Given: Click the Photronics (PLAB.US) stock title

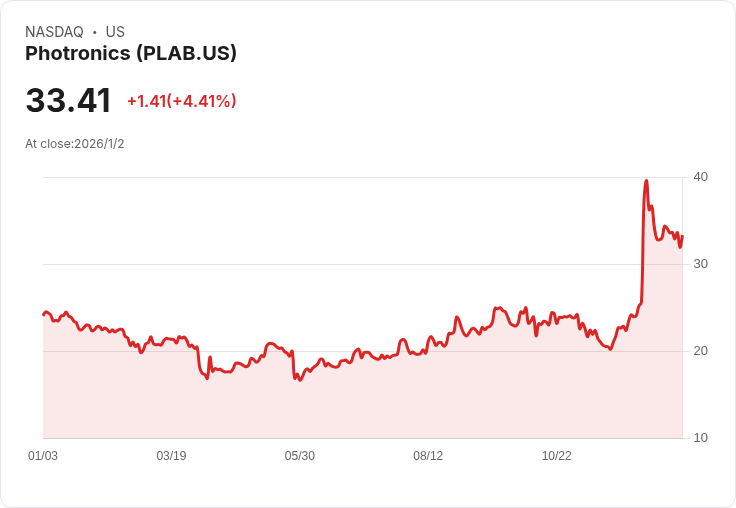Looking at the screenshot, I should (x=131, y=54).
